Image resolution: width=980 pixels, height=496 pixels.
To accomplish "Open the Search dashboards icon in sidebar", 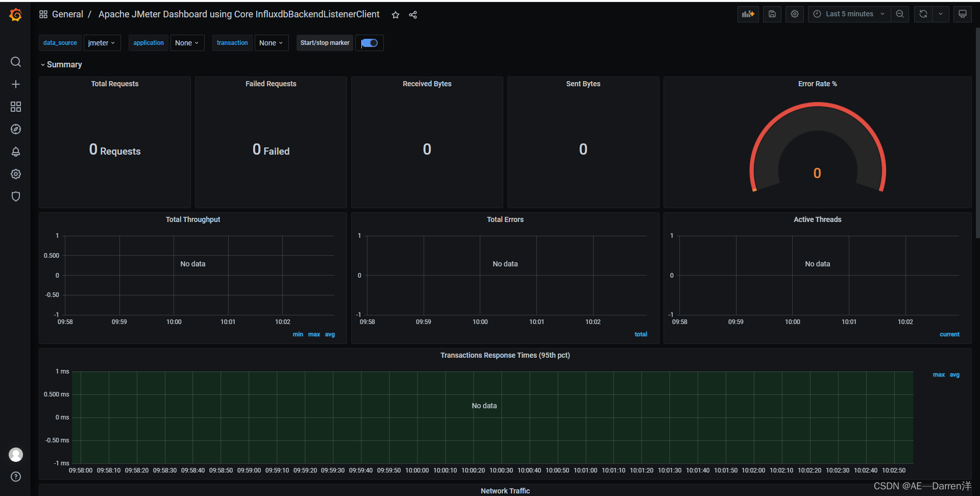I will tap(16, 62).
